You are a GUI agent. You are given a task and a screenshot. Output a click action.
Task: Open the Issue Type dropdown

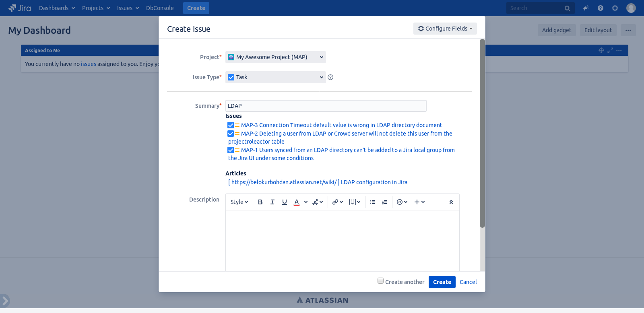pos(276,77)
